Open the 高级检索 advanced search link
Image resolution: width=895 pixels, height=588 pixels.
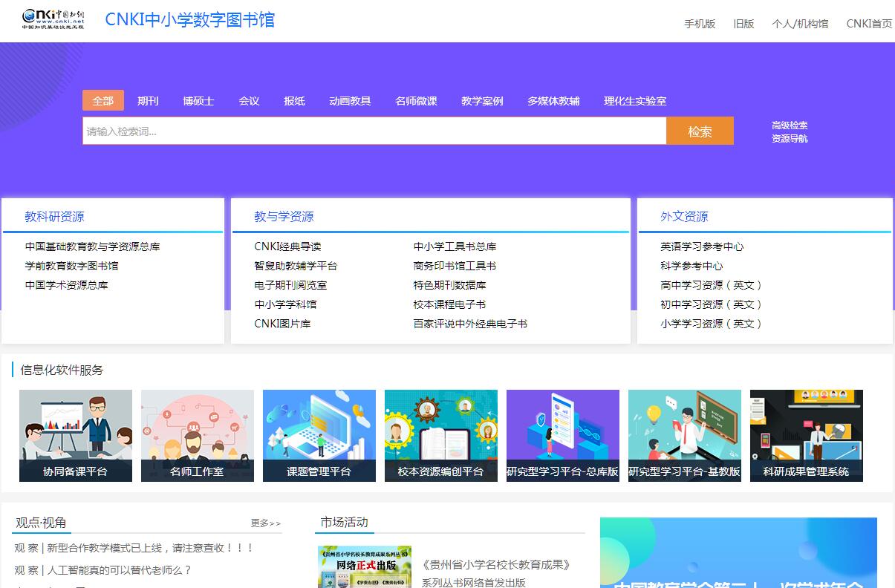790,125
